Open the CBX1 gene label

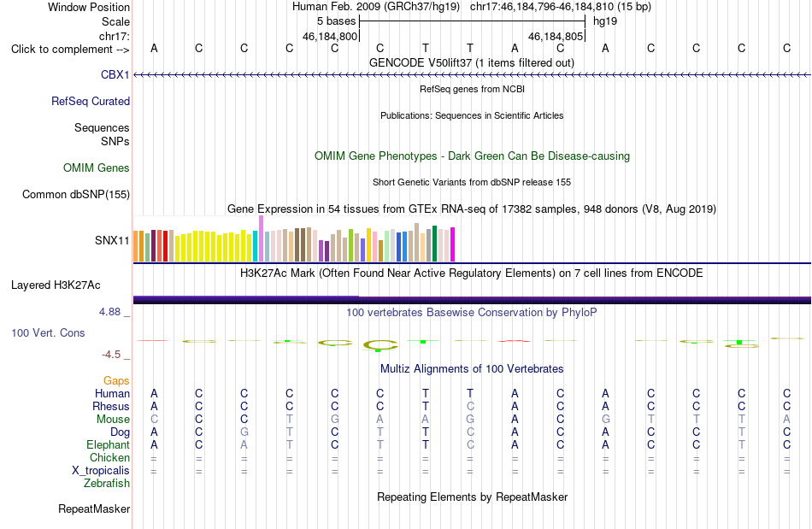pyautogui.click(x=115, y=74)
